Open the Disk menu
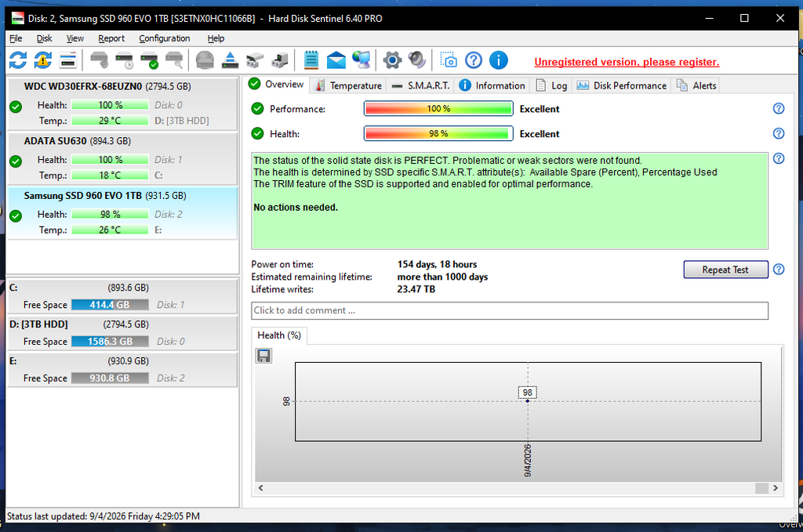This screenshot has width=803, height=532. (44, 38)
